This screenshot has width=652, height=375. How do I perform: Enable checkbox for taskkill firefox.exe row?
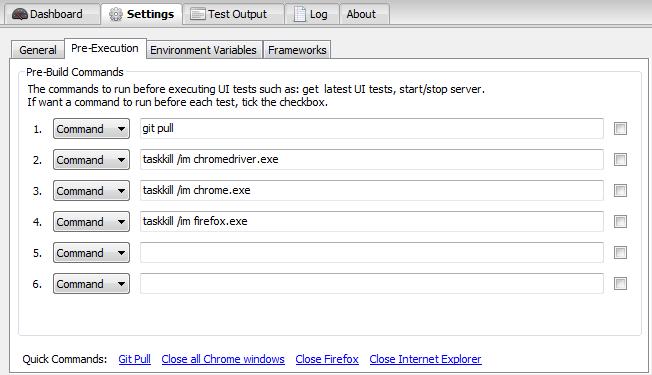[x=620, y=221]
